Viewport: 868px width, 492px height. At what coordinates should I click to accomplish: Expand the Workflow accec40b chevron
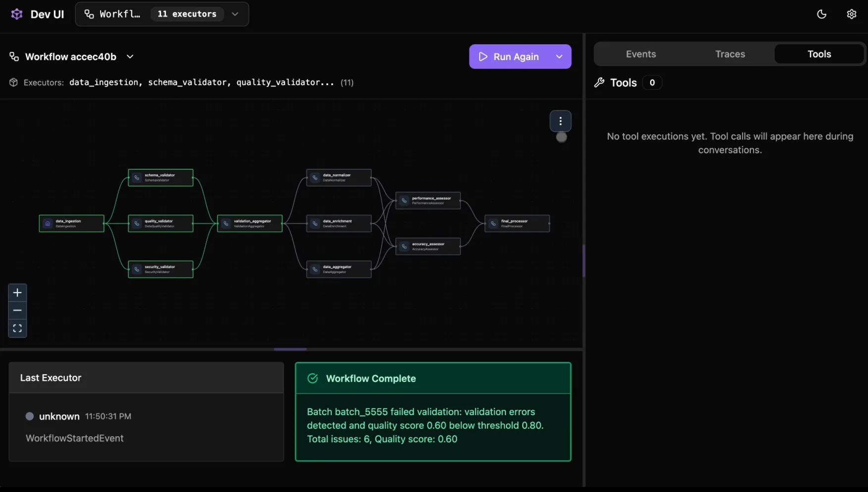point(130,57)
